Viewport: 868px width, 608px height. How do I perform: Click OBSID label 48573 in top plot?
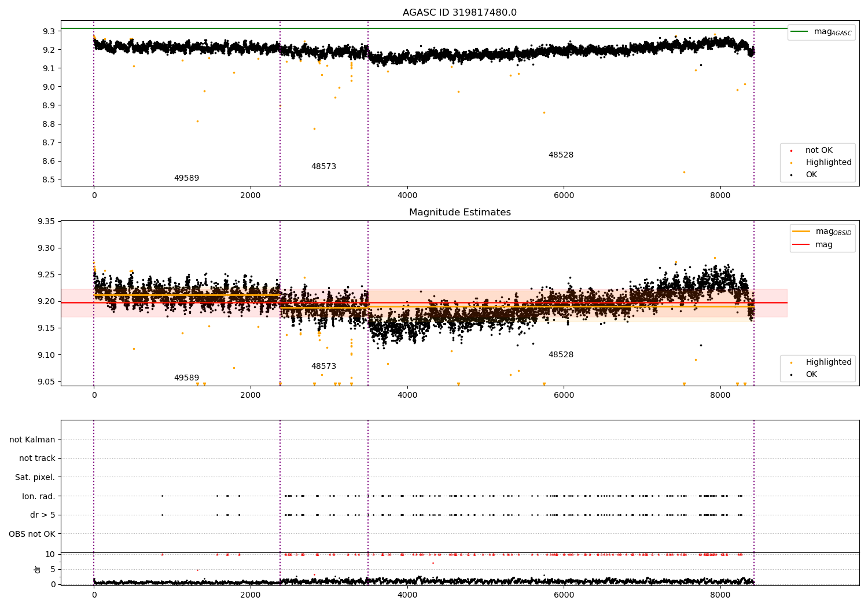323,167
